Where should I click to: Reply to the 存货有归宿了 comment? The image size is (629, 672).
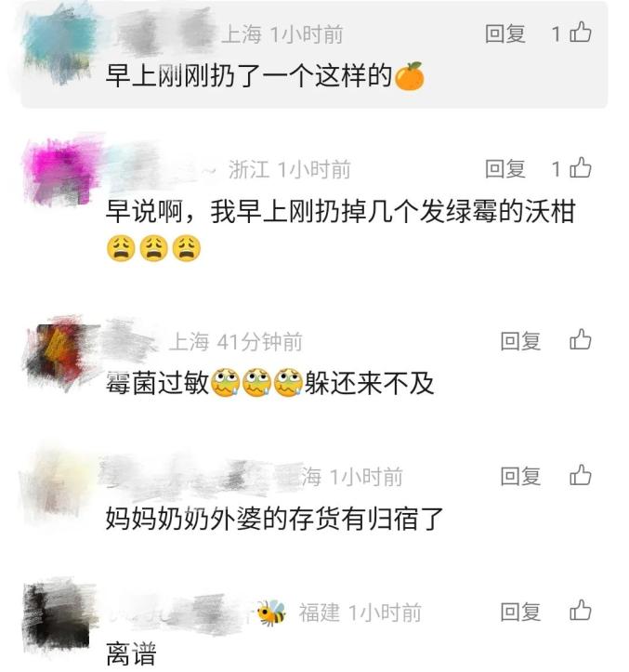[520, 477]
